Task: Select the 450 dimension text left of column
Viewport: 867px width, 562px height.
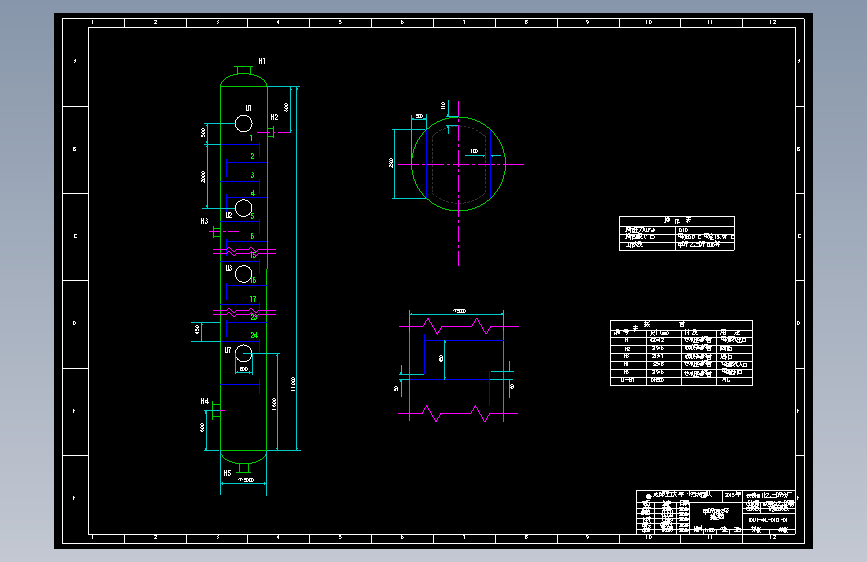Action: pyautogui.click(x=197, y=330)
